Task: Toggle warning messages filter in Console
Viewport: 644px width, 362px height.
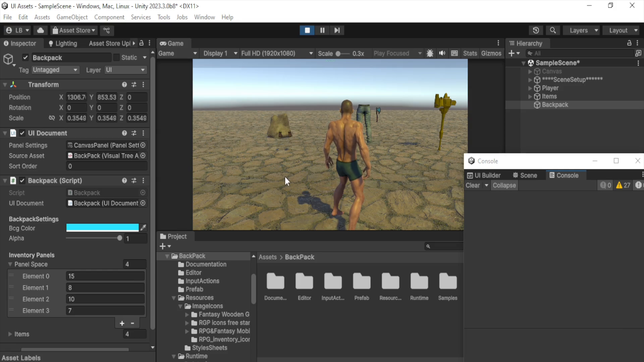Action: (x=623, y=185)
